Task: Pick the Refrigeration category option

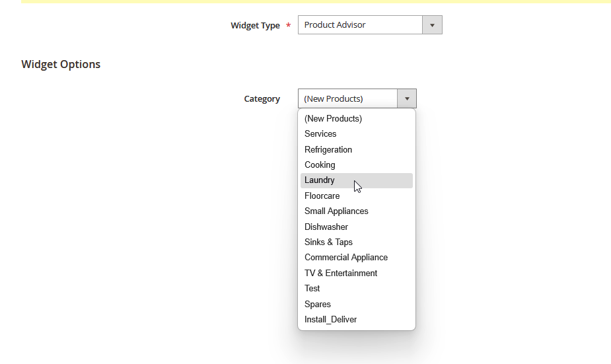Action: tap(328, 150)
